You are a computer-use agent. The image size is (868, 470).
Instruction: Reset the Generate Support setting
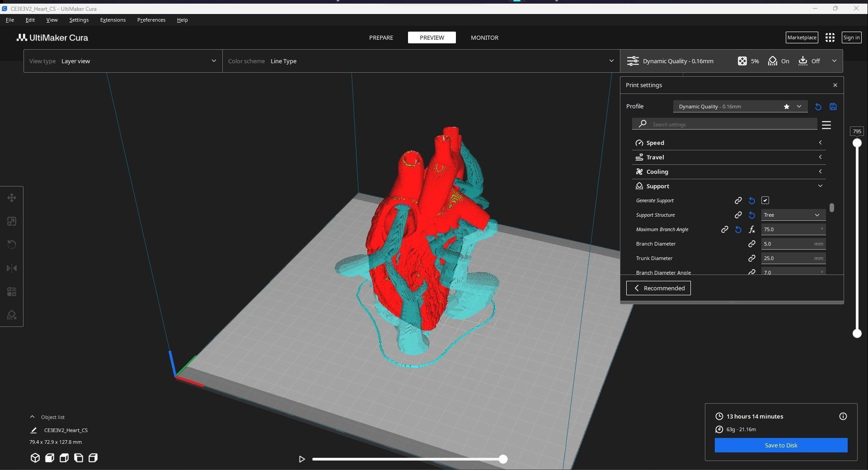click(x=752, y=200)
